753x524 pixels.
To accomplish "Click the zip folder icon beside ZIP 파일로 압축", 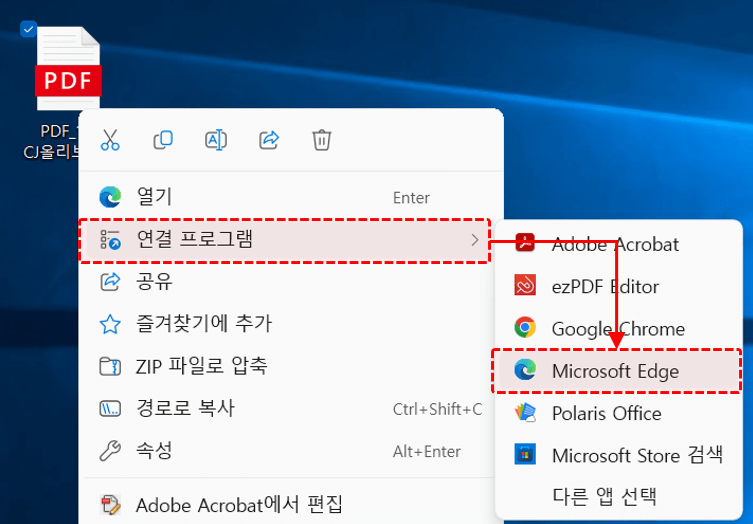I will [110, 366].
